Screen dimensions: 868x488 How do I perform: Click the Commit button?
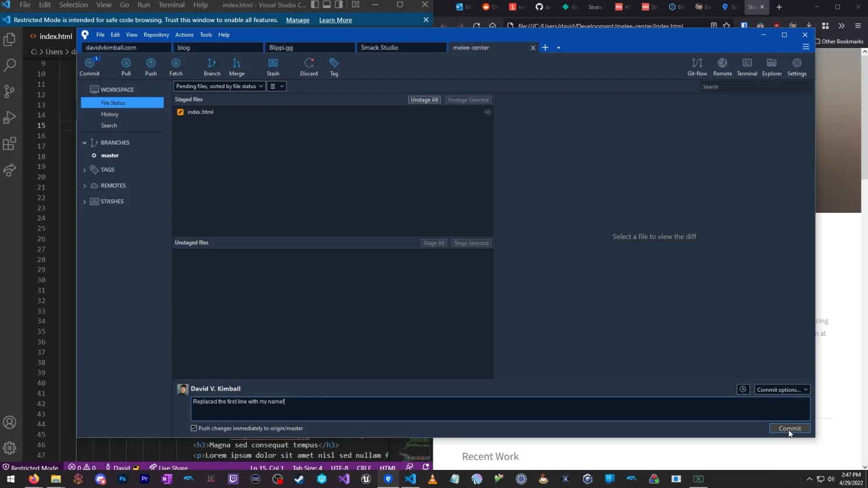pyautogui.click(x=789, y=428)
